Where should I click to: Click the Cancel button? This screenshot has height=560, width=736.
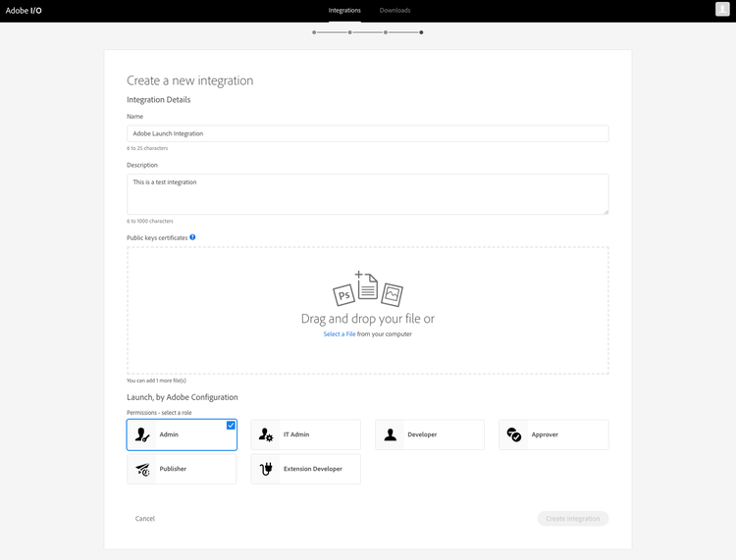pyautogui.click(x=145, y=518)
